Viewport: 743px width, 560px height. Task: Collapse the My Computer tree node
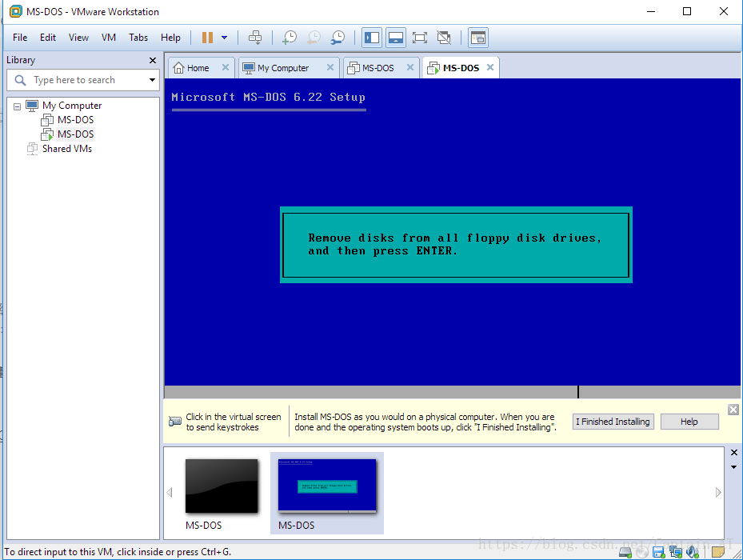coord(17,106)
